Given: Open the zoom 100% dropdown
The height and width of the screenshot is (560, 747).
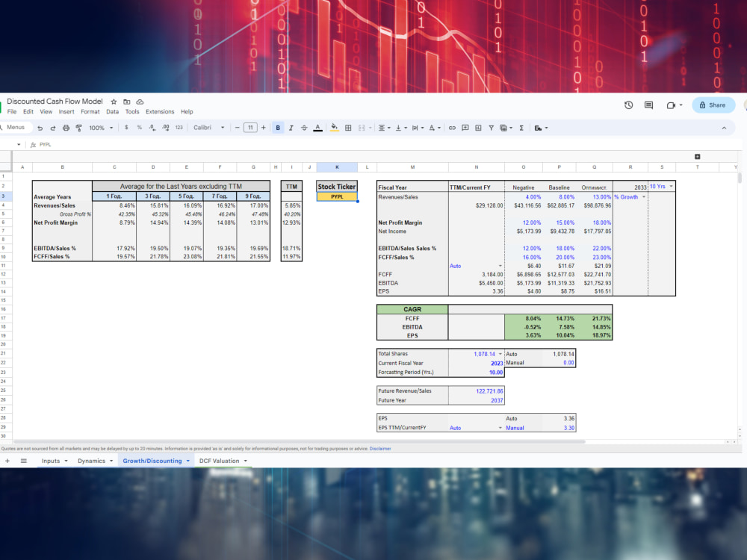Looking at the screenshot, I should point(101,128).
